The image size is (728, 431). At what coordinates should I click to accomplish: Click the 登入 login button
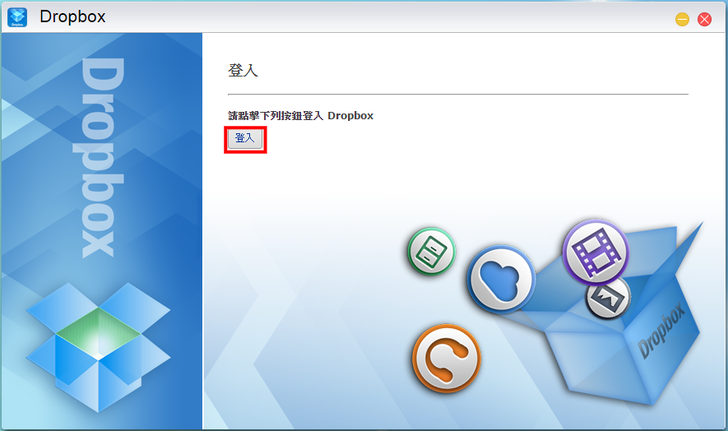point(245,138)
